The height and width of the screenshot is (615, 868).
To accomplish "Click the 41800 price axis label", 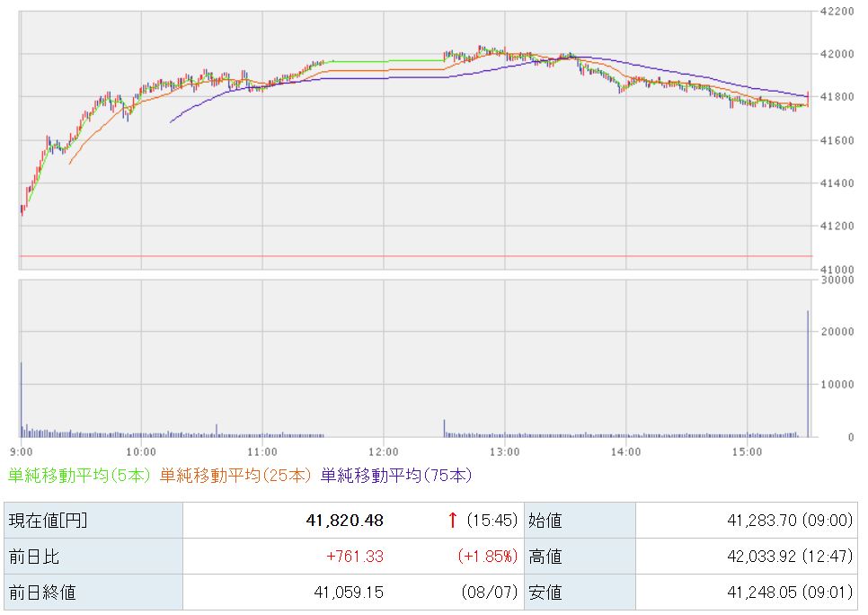I will click(x=837, y=97).
